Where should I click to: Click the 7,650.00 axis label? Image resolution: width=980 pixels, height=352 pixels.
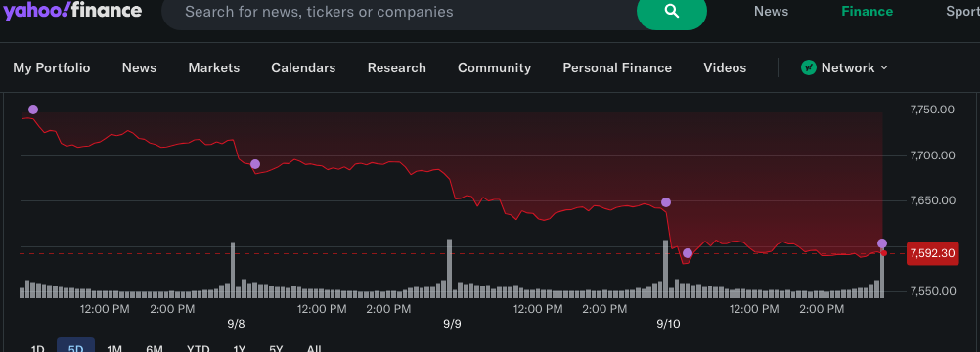932,200
